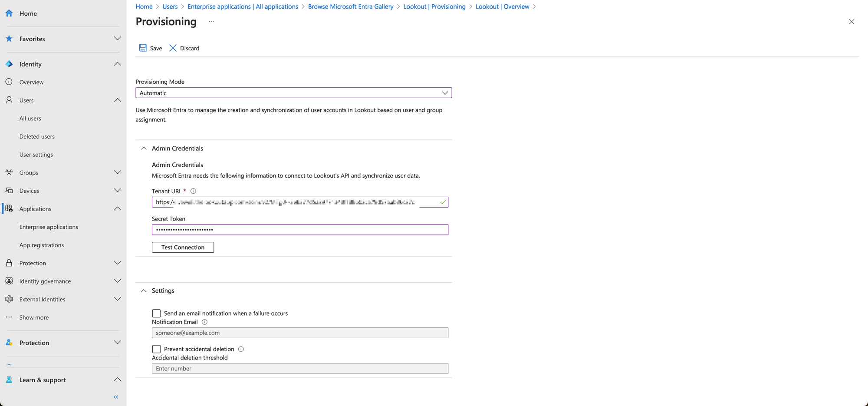Viewport: 868px width, 406px height.
Task: Click the Home icon in sidebar
Action: (x=9, y=13)
